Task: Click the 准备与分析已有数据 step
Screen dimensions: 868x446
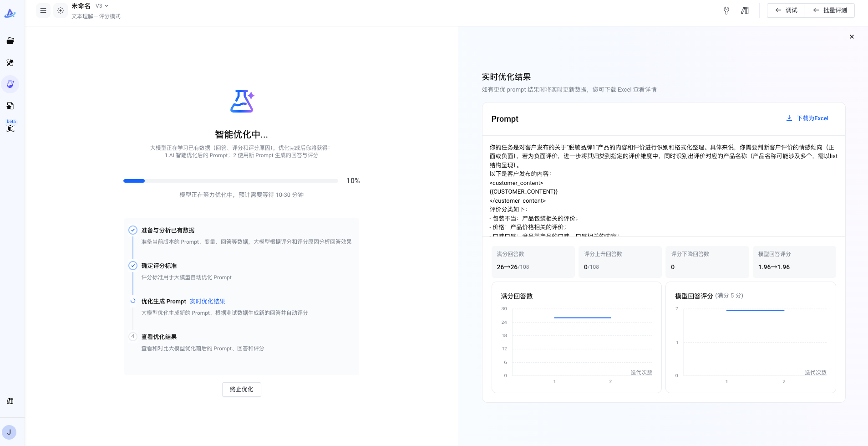Action: (x=168, y=231)
